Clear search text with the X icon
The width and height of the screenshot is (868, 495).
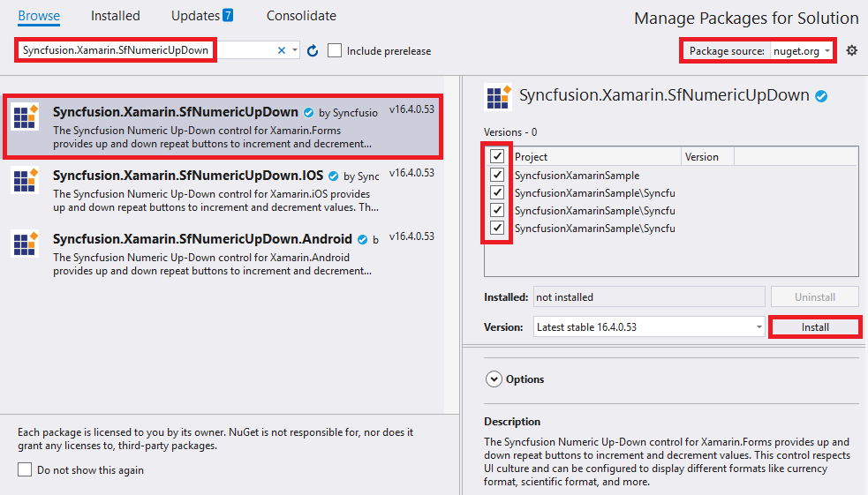(282, 51)
